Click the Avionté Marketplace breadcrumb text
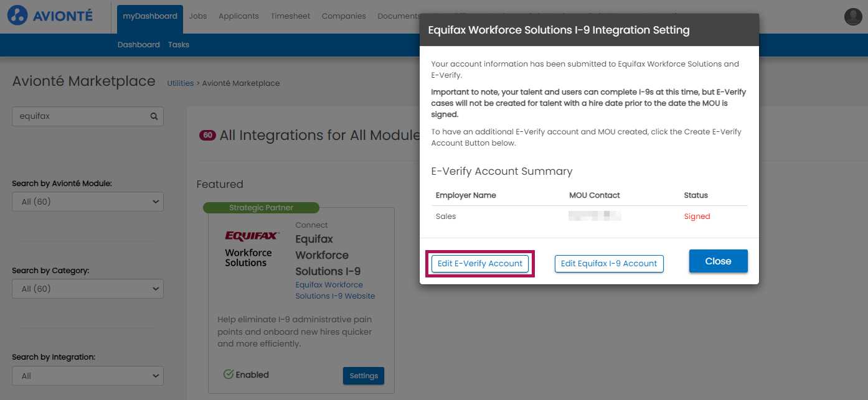868x400 pixels. coord(241,83)
